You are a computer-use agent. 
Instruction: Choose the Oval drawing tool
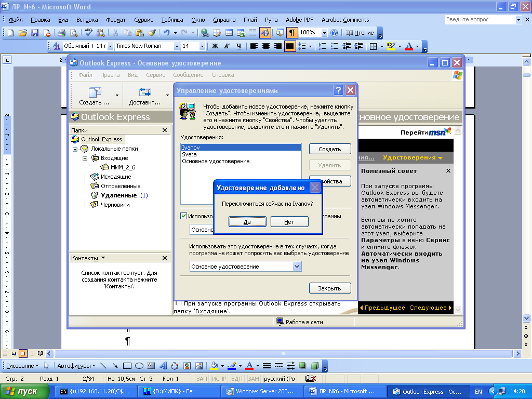(139, 366)
